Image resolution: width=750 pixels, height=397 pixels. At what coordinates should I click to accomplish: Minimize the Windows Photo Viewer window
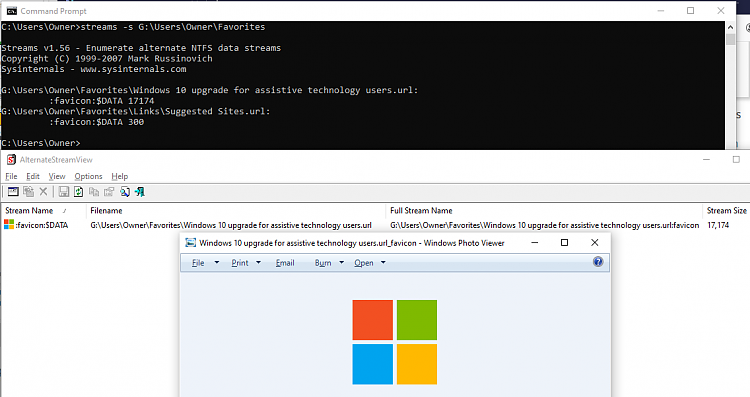coord(535,243)
